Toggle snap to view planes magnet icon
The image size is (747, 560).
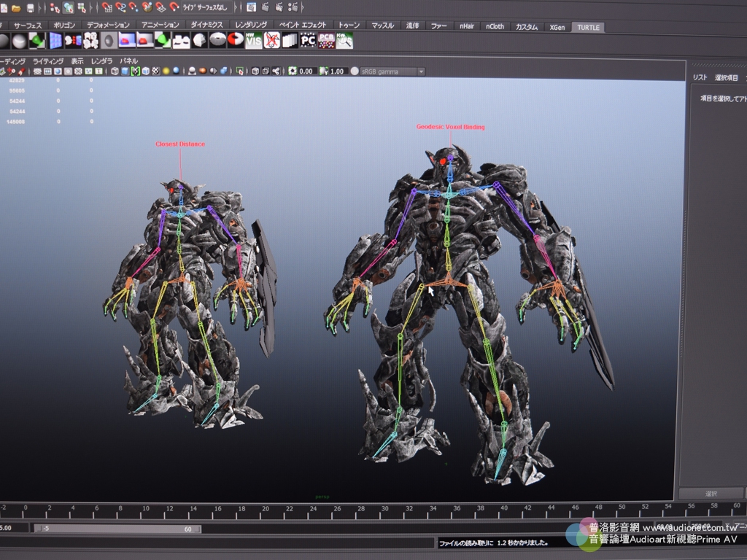(160, 7)
